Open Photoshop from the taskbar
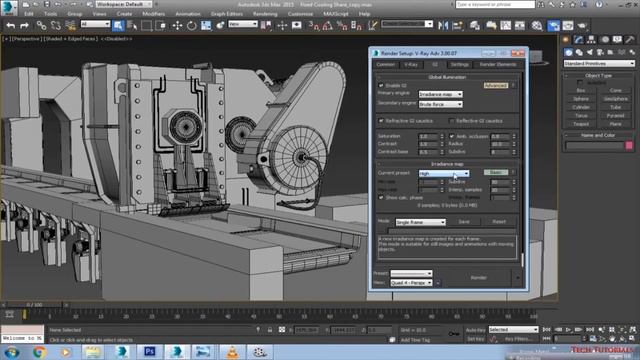This screenshot has width=640, height=360. point(149,351)
